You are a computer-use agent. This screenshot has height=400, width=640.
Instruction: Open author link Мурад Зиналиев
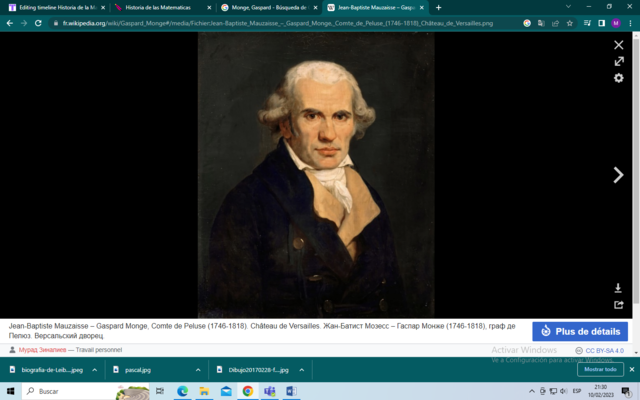coord(42,350)
